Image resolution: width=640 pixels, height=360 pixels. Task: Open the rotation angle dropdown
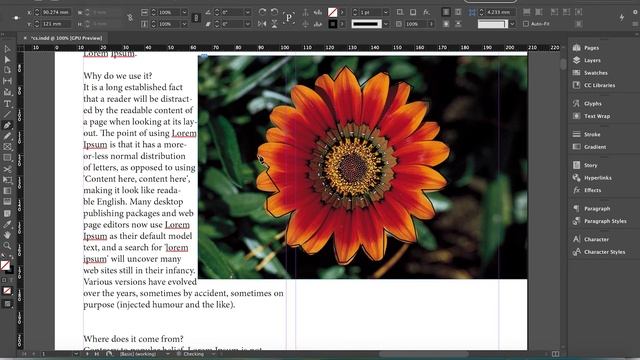coord(247,13)
